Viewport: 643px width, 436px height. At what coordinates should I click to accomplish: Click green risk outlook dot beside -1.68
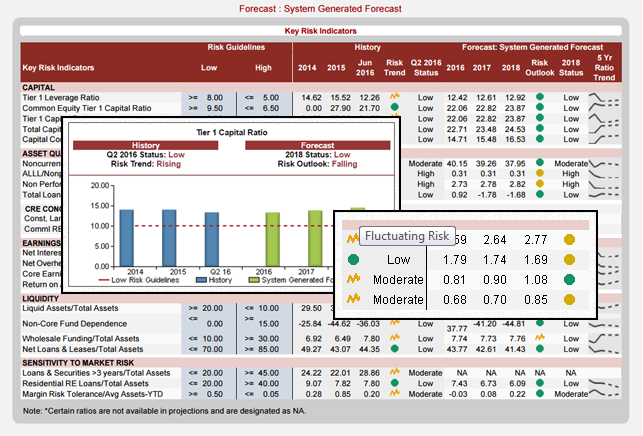[540, 194]
